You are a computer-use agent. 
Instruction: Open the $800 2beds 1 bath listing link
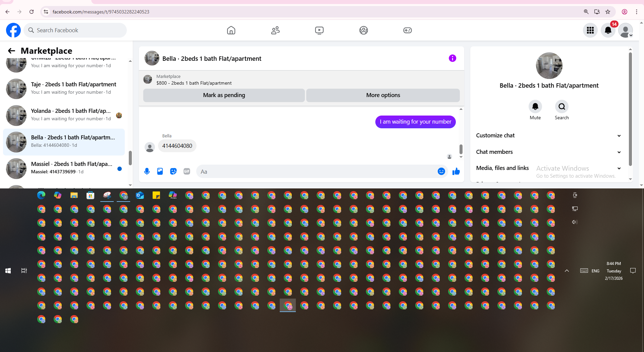click(194, 83)
